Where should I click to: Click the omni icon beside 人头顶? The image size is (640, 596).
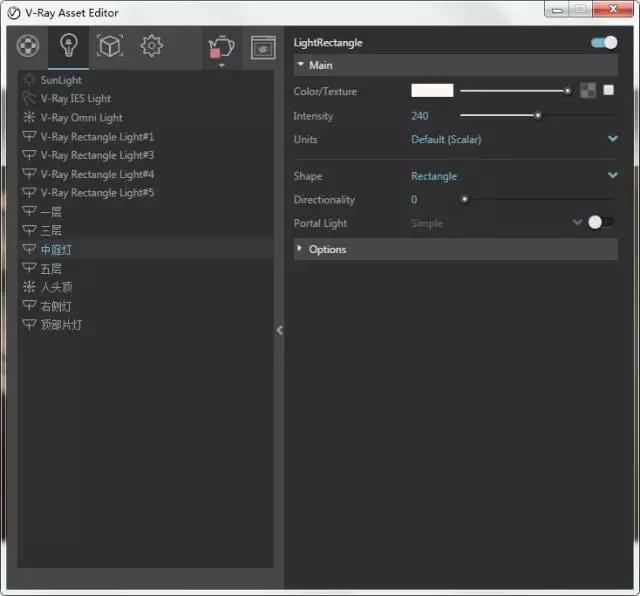pyautogui.click(x=29, y=287)
